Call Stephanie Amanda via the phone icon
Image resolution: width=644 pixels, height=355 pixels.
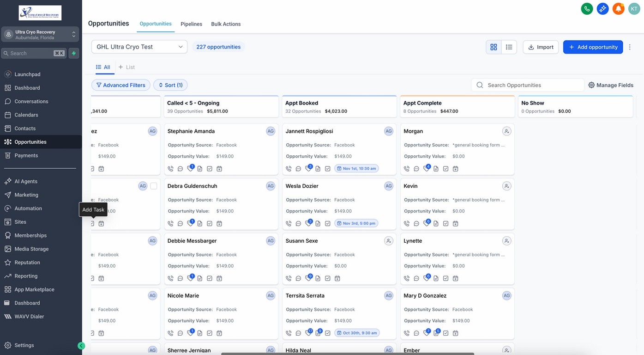[170, 169]
